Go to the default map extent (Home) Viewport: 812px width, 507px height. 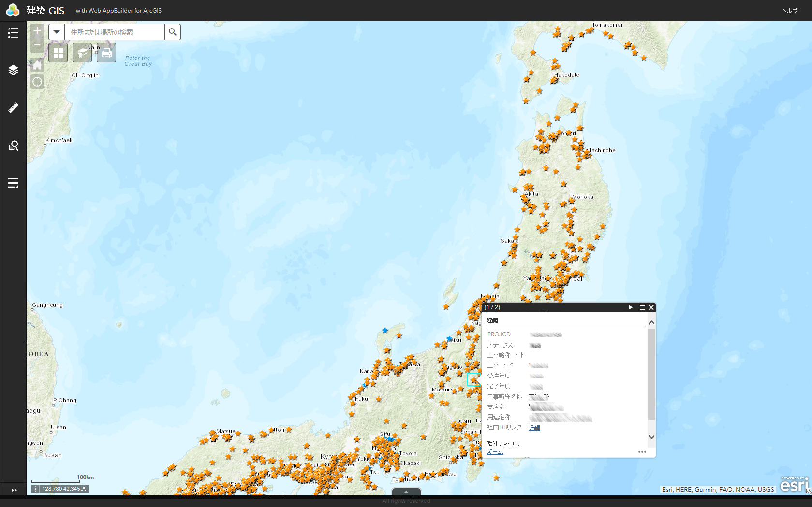[x=37, y=65]
